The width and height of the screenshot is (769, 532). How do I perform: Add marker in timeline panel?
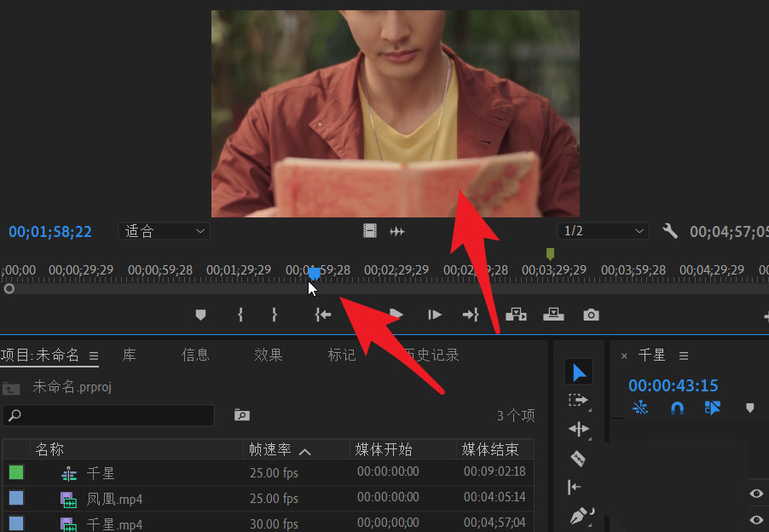point(750,408)
